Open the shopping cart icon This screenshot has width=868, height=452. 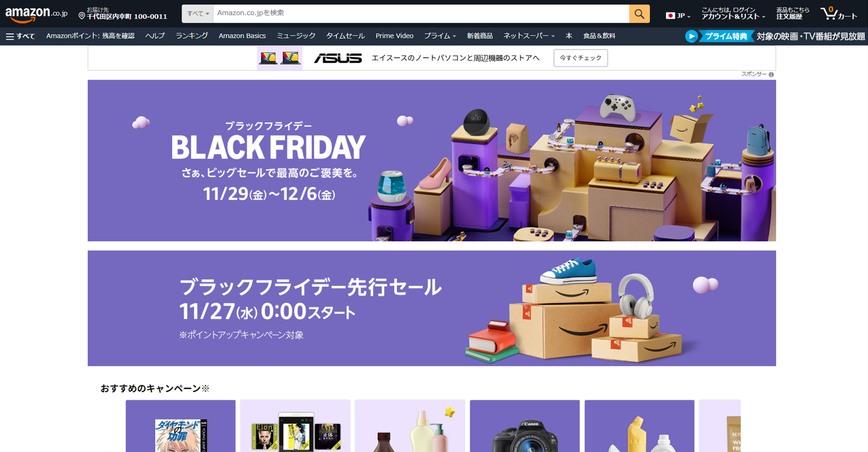[x=839, y=14]
